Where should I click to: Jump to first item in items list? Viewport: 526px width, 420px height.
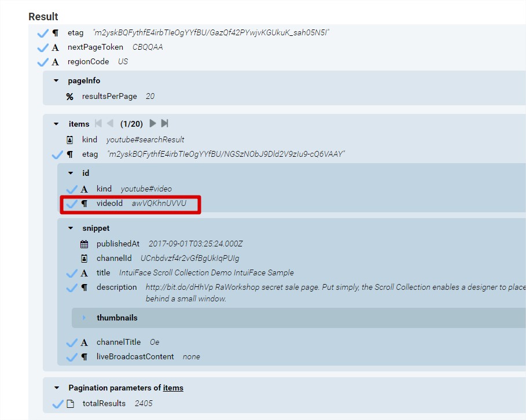98,123
